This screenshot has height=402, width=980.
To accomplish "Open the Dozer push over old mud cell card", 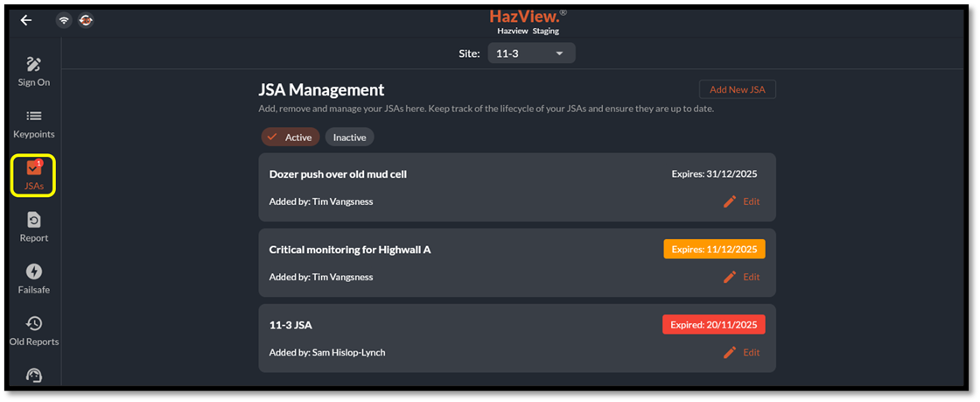I will [x=437, y=174].
